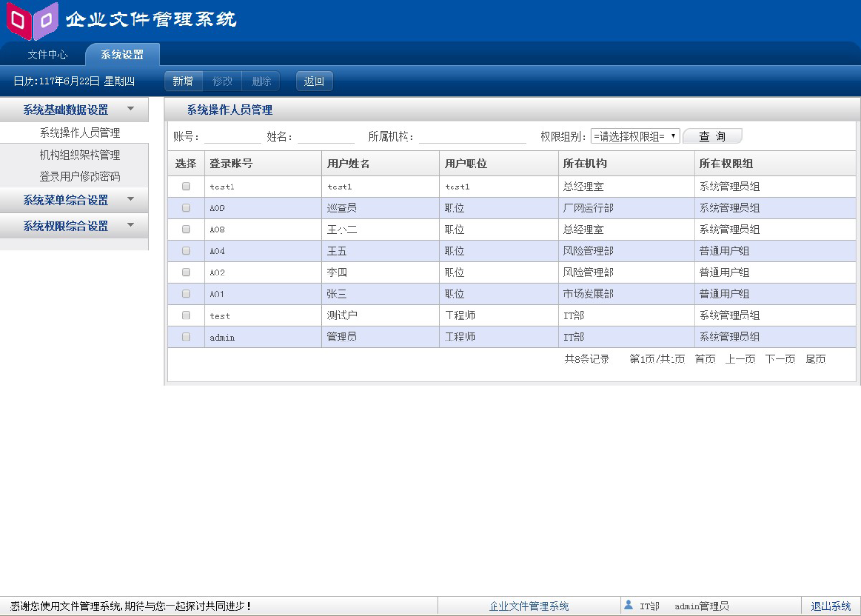Click the 修改 toolbar button
Viewport: 861px width, 616px height.
pos(222,80)
